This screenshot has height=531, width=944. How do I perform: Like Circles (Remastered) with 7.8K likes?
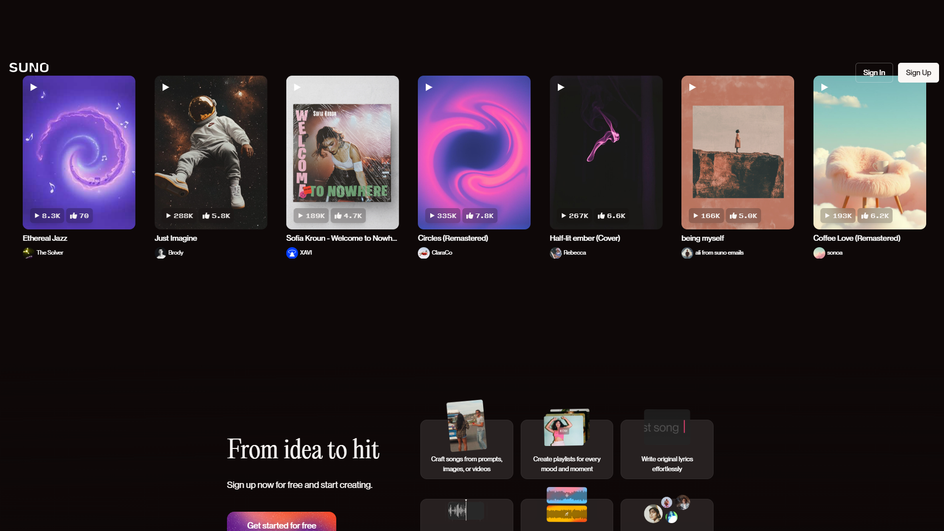pos(480,216)
